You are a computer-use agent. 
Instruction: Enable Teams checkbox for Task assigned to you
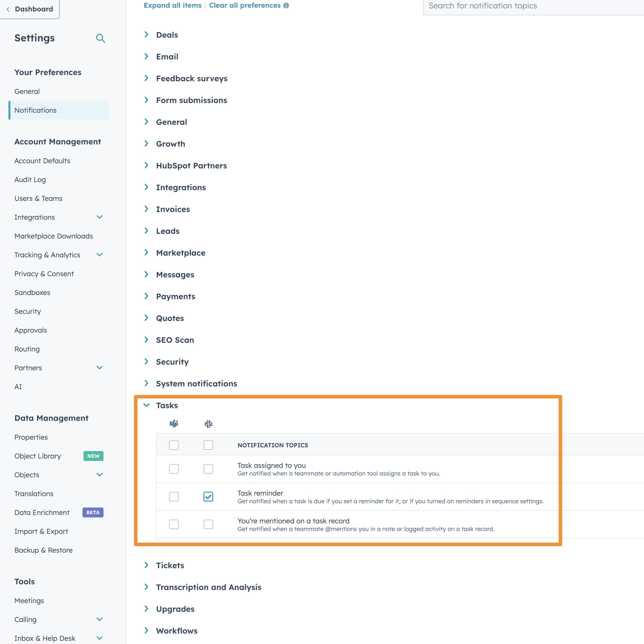click(x=174, y=469)
